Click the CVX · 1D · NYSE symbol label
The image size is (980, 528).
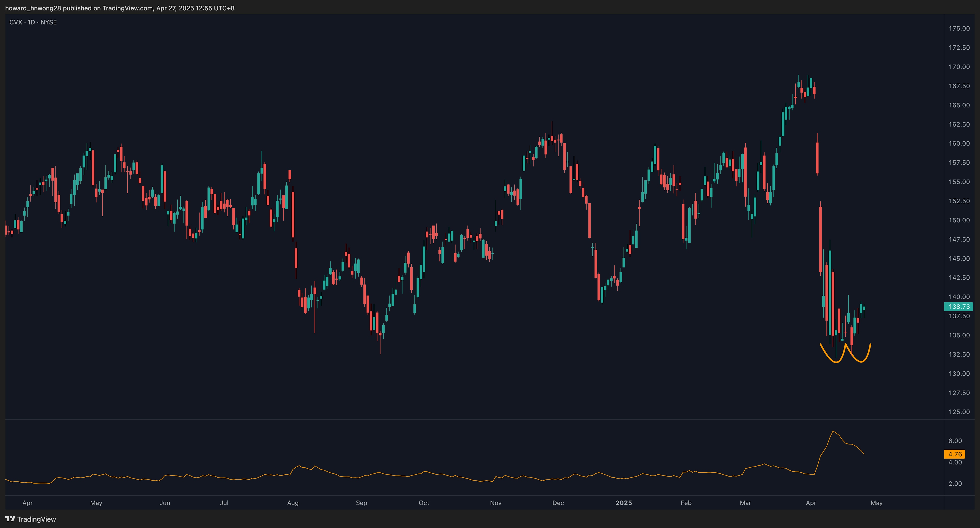[x=33, y=22]
